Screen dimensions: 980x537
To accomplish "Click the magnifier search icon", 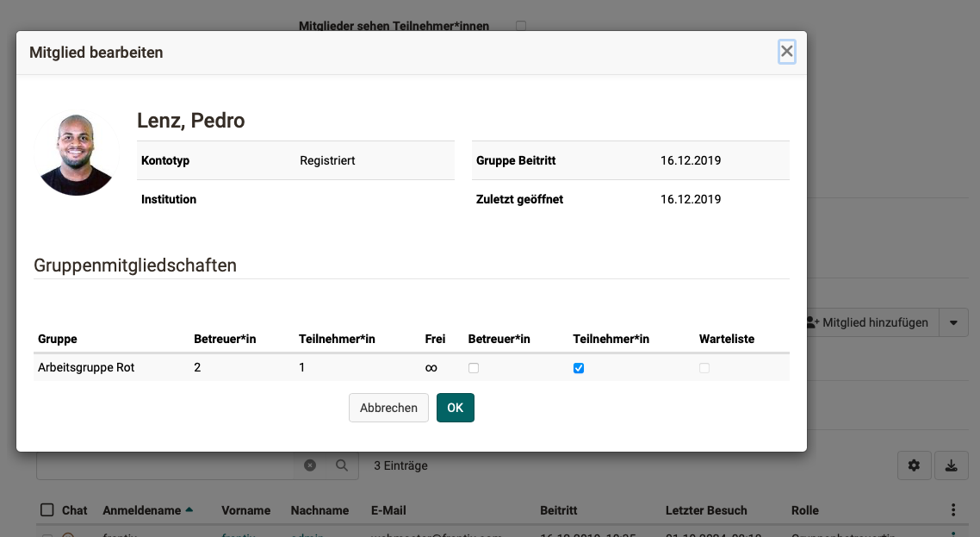I will pos(342,465).
